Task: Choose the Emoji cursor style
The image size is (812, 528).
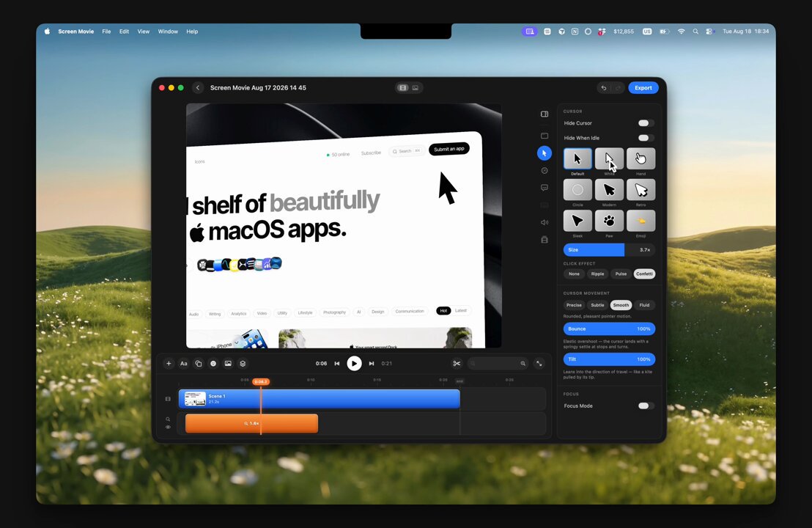Action: [641, 221]
